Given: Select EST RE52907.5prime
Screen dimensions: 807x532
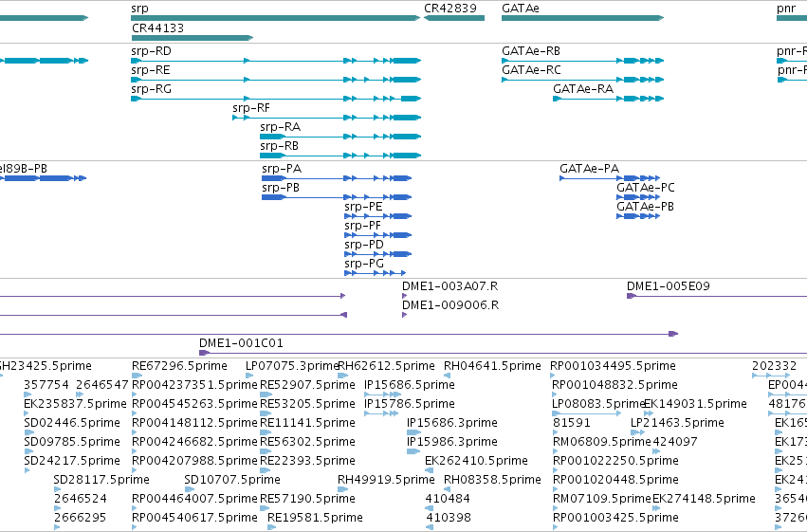Looking at the screenshot, I should click(266, 394).
